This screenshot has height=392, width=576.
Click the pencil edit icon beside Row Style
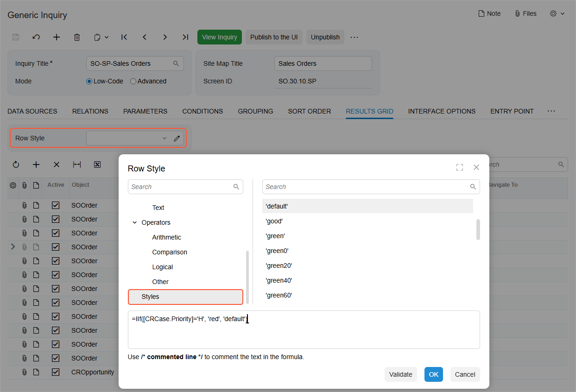click(177, 138)
